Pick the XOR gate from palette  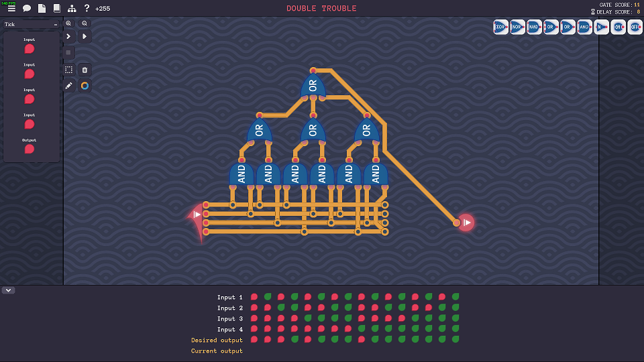point(500,27)
